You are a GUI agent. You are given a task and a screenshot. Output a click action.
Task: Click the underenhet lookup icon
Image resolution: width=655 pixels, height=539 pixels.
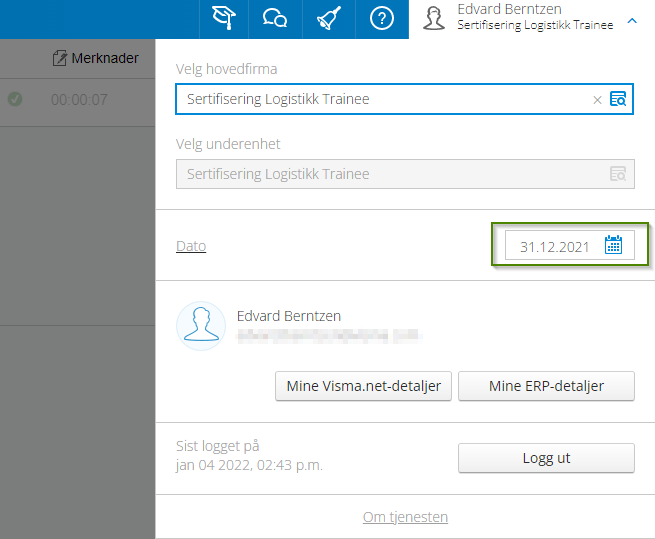click(618, 174)
